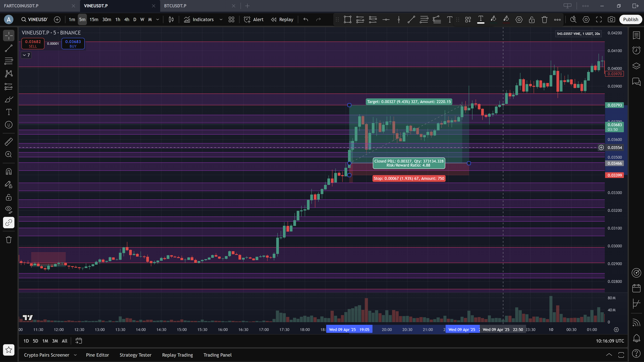This screenshot has height=362, width=644.
Task: Toggle the link drawings sync button
Action: coord(9,222)
